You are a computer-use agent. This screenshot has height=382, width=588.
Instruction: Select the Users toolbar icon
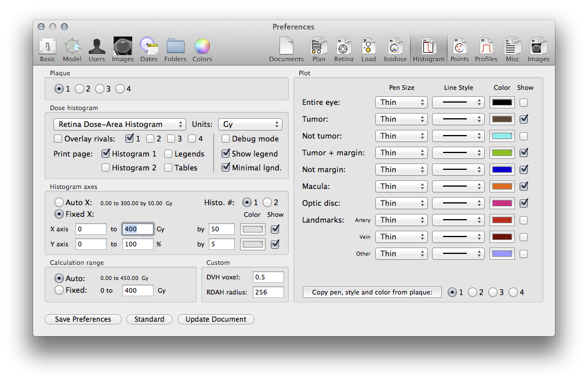[x=97, y=49]
